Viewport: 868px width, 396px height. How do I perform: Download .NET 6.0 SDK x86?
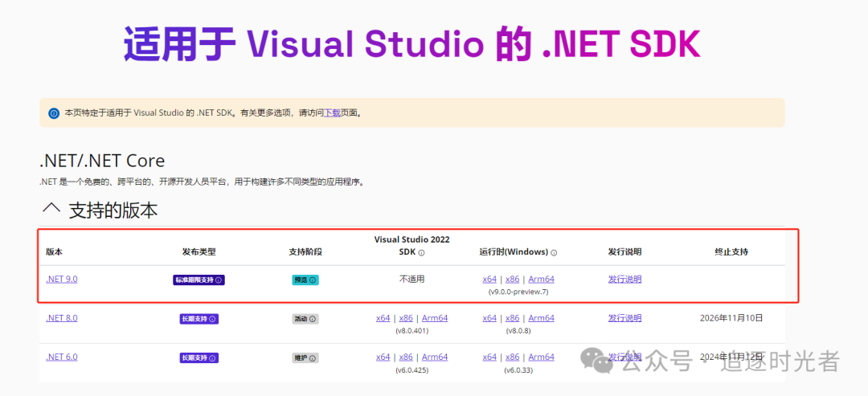pos(407,357)
